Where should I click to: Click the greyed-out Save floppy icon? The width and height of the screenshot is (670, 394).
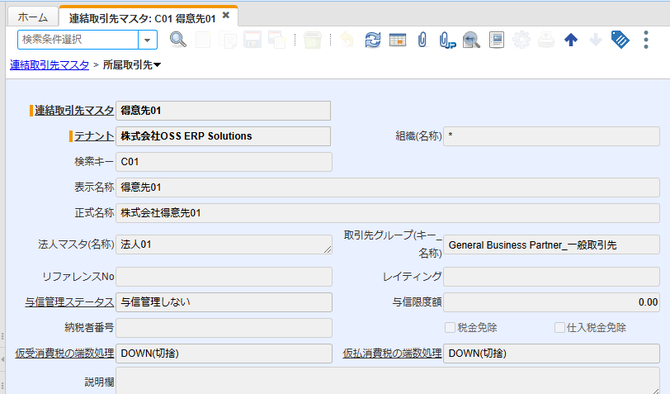click(x=252, y=40)
